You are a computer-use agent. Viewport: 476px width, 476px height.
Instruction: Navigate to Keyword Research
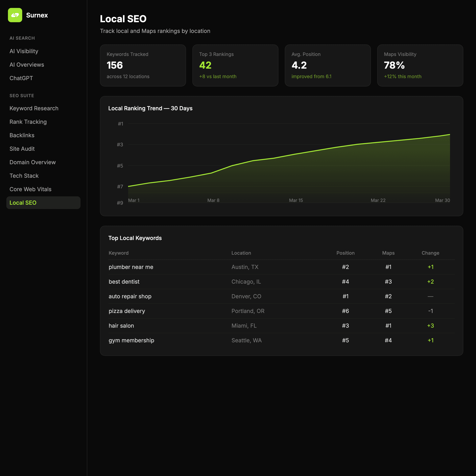click(34, 108)
